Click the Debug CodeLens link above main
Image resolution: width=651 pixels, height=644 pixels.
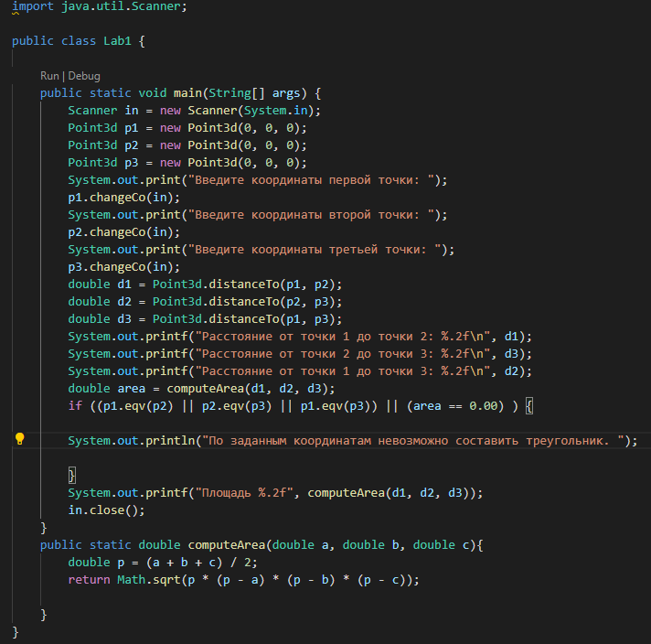tap(84, 76)
